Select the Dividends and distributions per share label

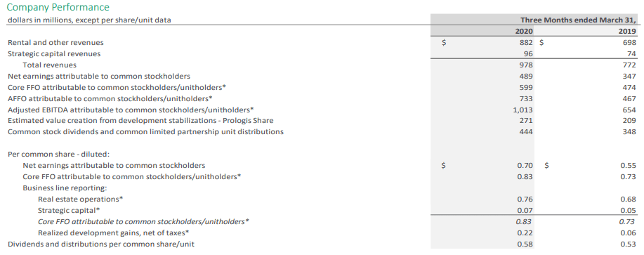pyautogui.click(x=101, y=244)
